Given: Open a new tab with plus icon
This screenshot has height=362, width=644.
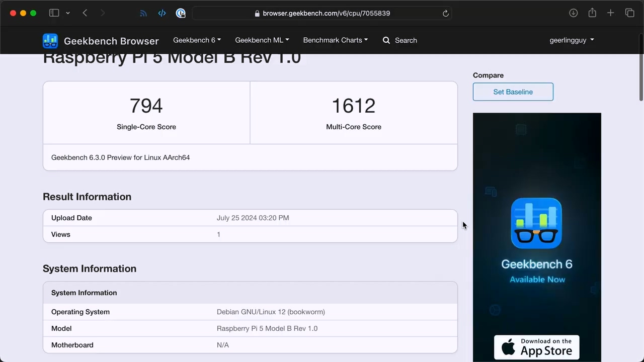Looking at the screenshot, I should pyautogui.click(x=610, y=13).
